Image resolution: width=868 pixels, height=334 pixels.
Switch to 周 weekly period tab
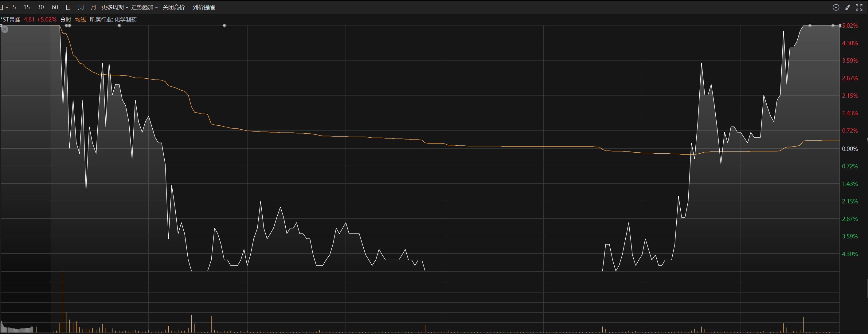click(x=81, y=7)
